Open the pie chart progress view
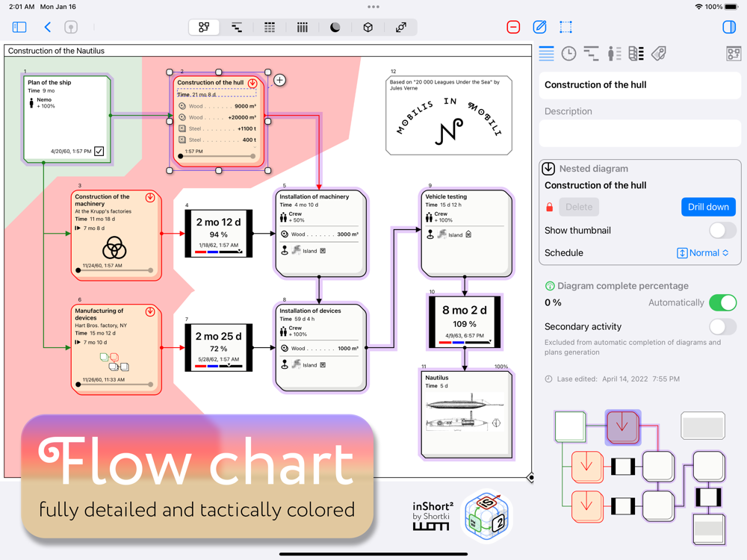 [x=335, y=27]
